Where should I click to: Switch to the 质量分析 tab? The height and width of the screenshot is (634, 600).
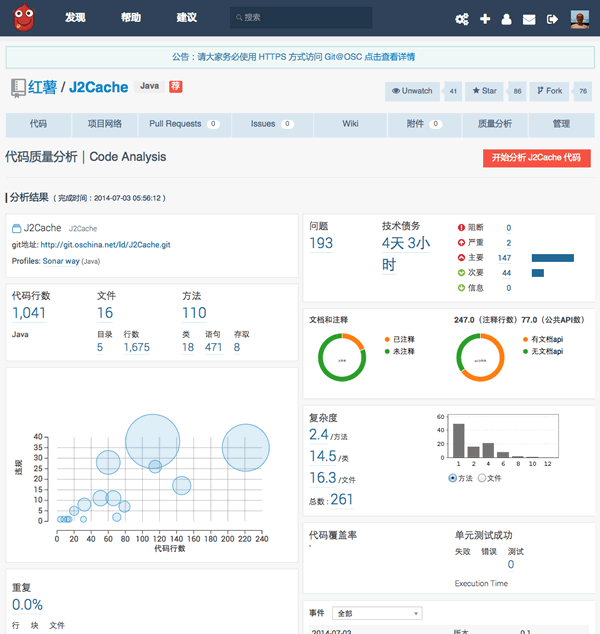point(495,124)
